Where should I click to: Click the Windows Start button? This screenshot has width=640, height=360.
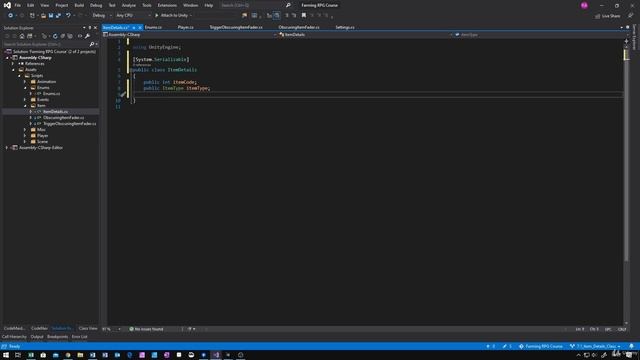[x=6, y=355]
